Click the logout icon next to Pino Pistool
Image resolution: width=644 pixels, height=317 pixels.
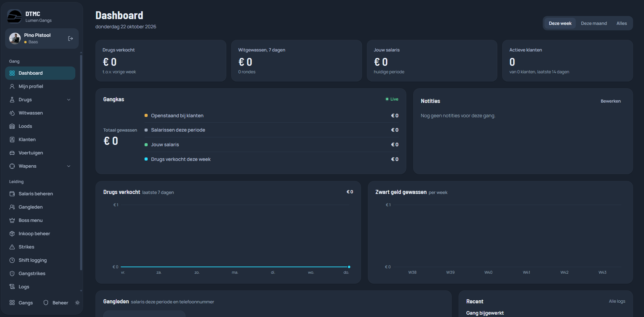71,39
